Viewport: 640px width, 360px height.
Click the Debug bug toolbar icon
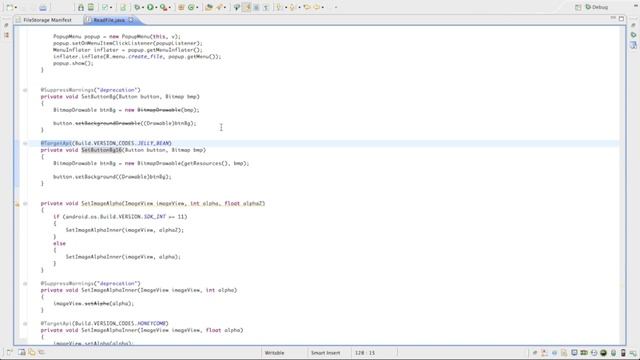point(137,7)
